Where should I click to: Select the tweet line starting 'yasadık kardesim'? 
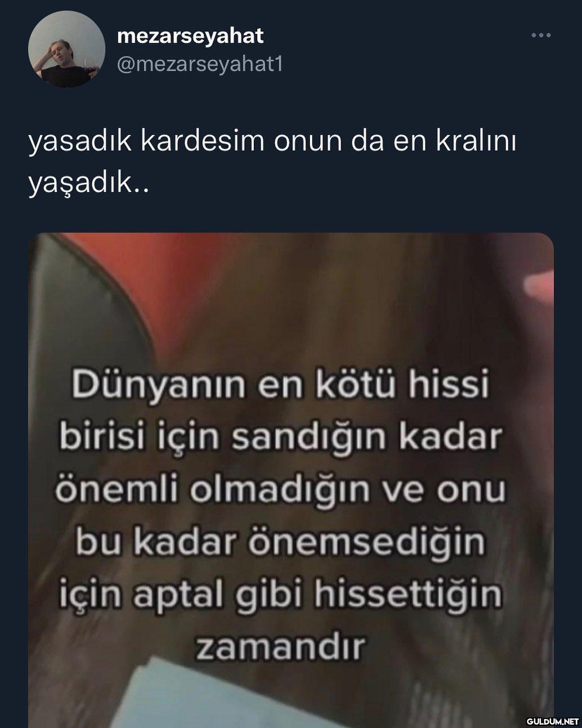(272, 142)
